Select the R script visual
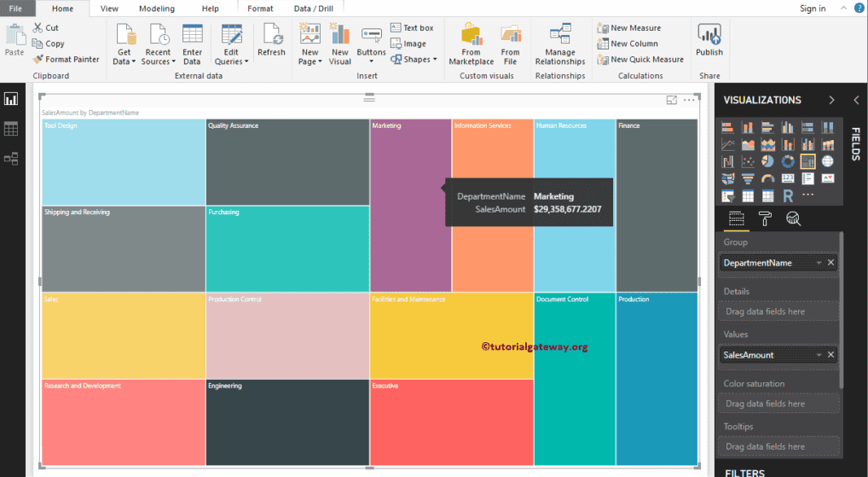The image size is (868, 477). coord(788,195)
